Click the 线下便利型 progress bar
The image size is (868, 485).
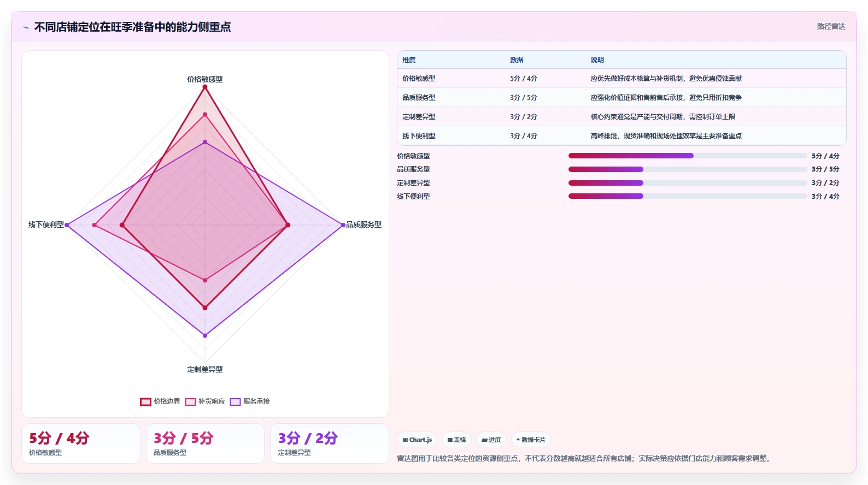[688, 196]
